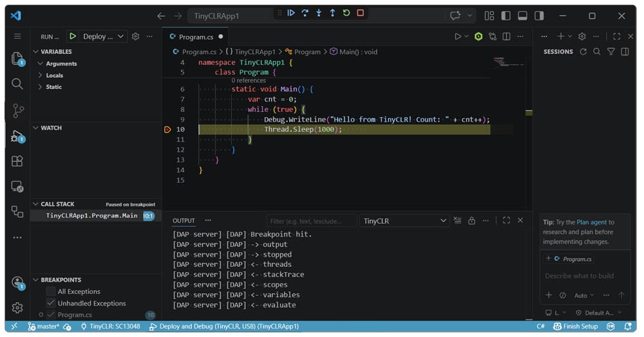Screen dimensions: 644x337
Task: Open the Extensions view icon
Action: click(17, 161)
